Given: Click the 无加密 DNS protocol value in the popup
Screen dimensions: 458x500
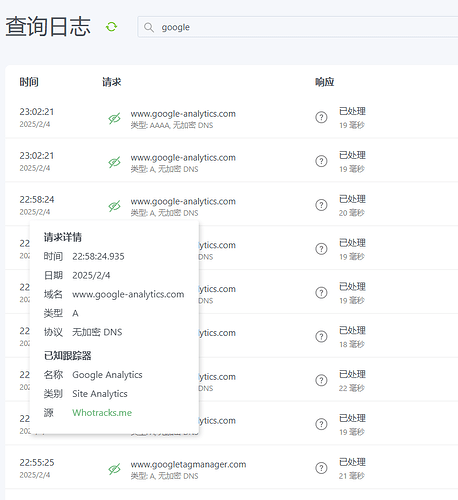Looking at the screenshot, I should pos(97,332).
